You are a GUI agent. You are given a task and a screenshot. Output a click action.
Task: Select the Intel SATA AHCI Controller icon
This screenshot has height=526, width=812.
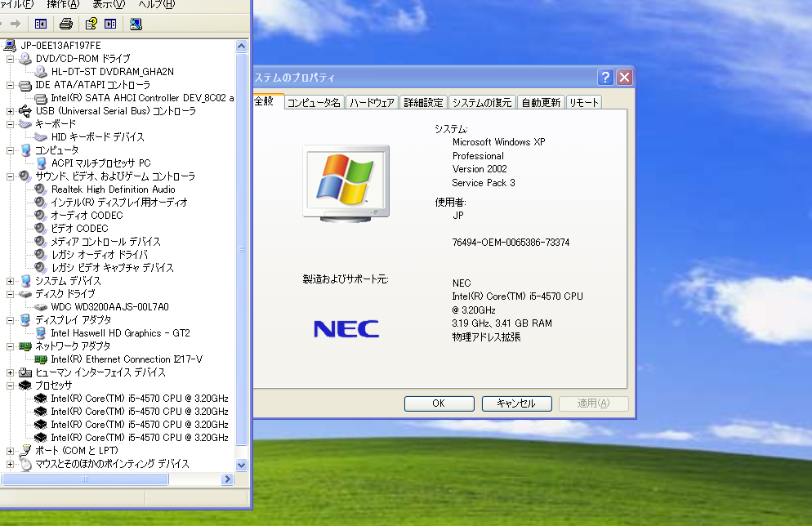[41, 98]
